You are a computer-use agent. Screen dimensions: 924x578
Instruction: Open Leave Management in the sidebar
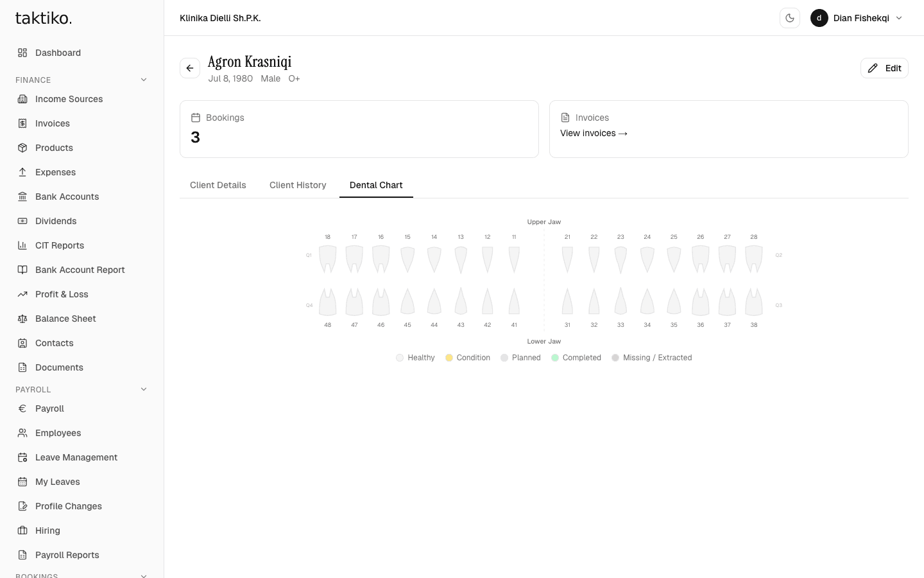[x=76, y=457]
